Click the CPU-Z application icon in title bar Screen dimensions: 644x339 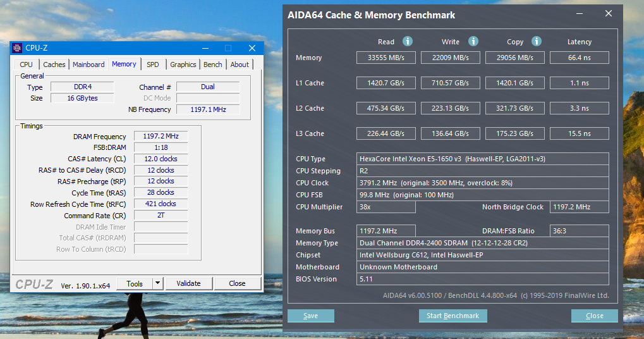coord(17,48)
